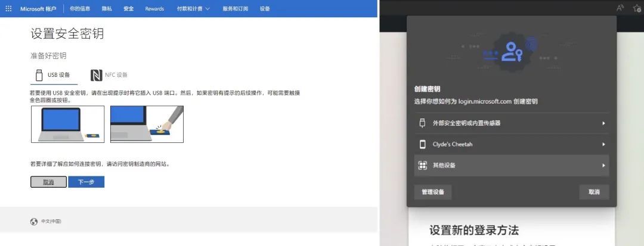Click the globe language icon
Image resolution: width=644 pixels, height=246 pixels.
(33, 222)
